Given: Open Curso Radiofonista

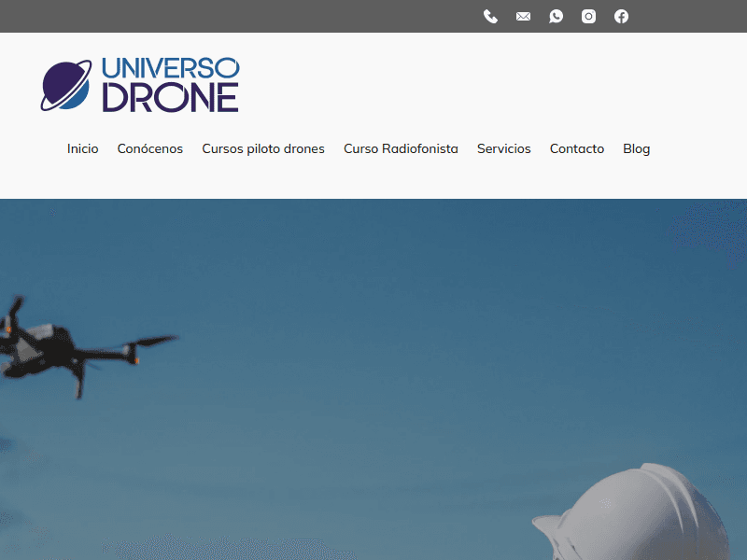Looking at the screenshot, I should click(401, 148).
